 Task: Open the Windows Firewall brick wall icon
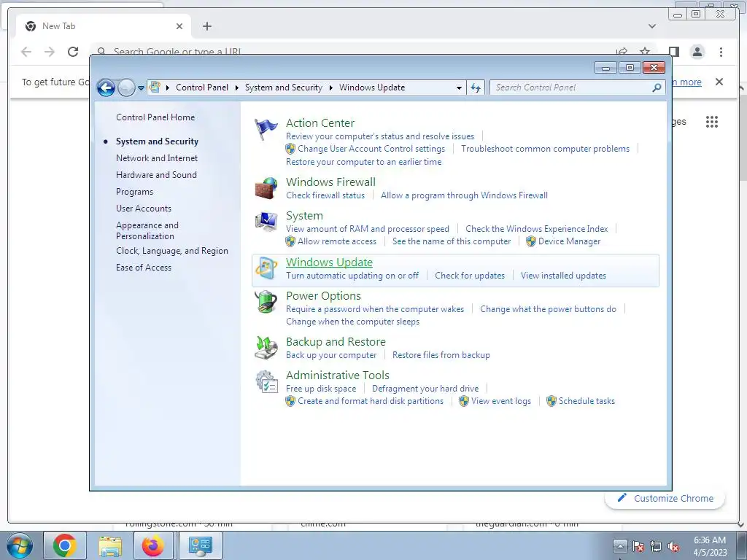pyautogui.click(x=266, y=188)
